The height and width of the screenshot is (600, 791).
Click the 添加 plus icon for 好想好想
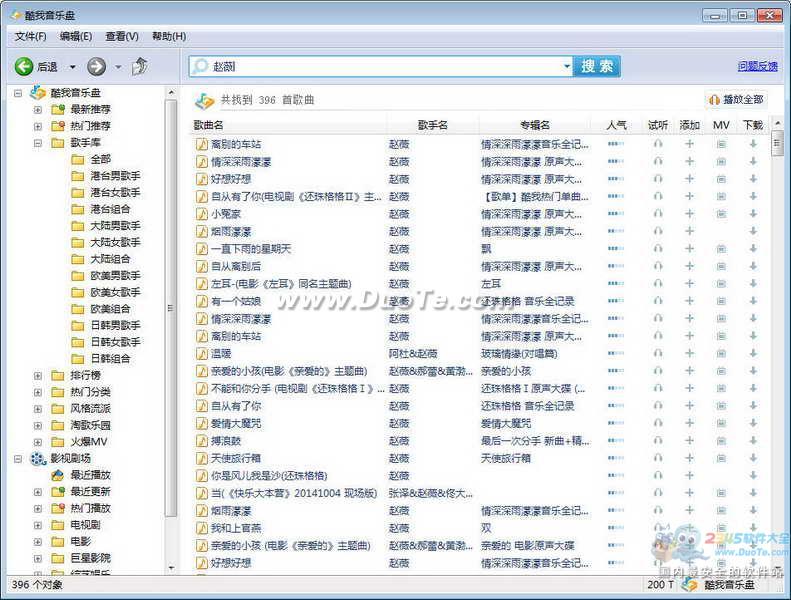coord(689,179)
